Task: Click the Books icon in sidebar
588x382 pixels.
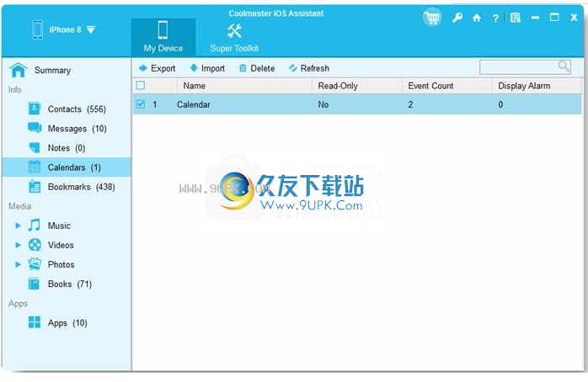Action: point(35,284)
